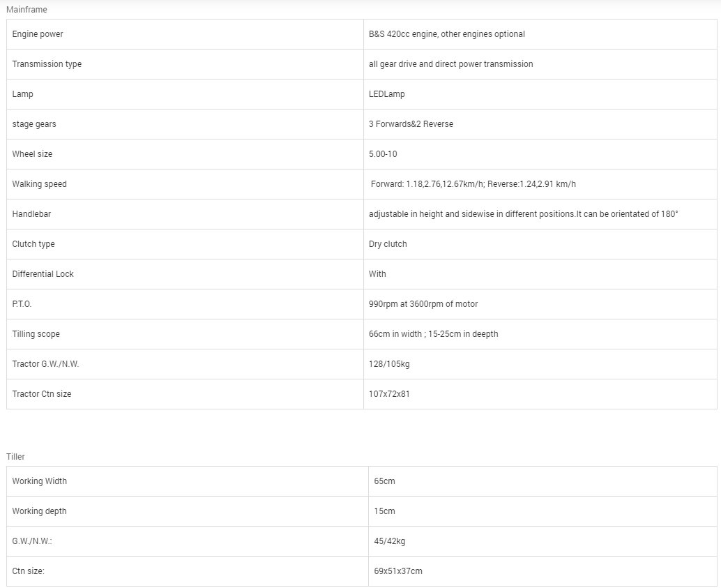Select the B&S 420cc engine value text
The height and width of the screenshot is (588, 721).
coord(446,34)
